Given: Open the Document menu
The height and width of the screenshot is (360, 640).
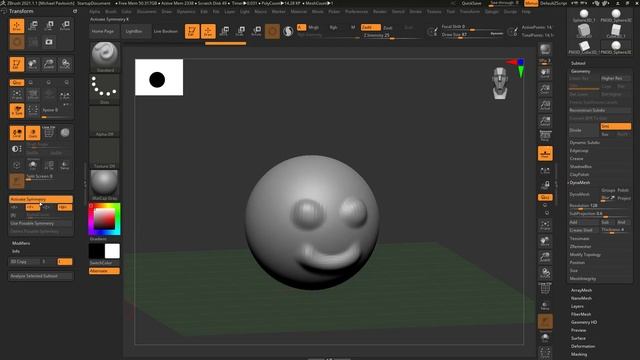Looking at the screenshot, I should coord(147,12).
